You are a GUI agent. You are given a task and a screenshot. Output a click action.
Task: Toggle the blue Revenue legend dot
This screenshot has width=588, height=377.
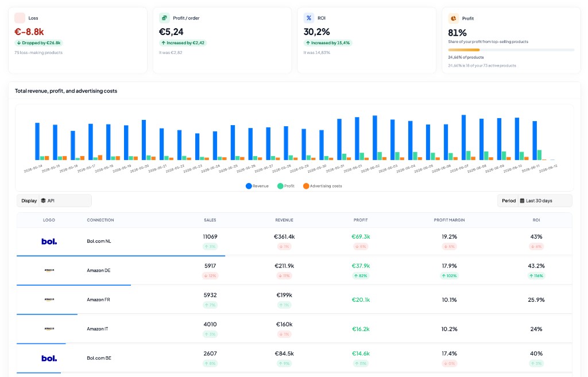(249, 186)
